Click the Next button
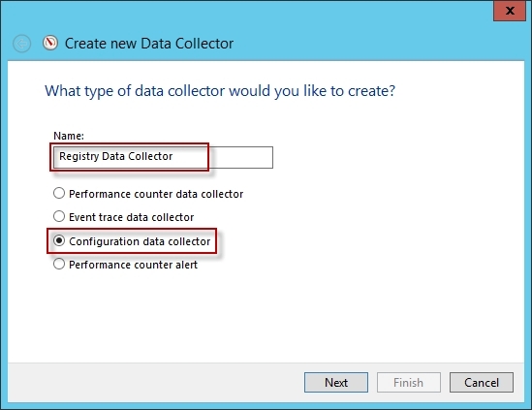 [x=336, y=383]
